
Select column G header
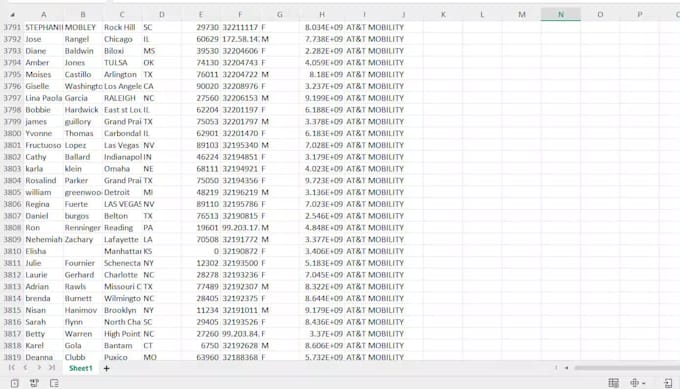click(279, 14)
